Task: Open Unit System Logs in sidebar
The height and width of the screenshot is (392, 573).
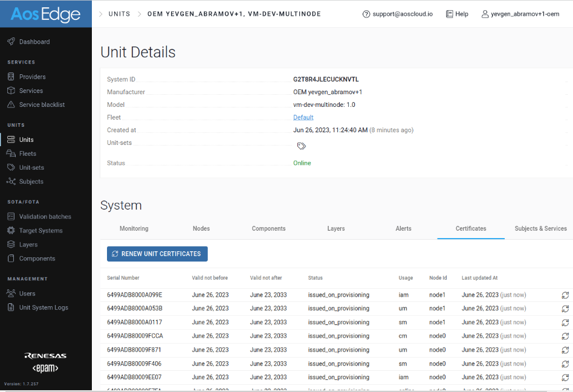Action: tap(44, 307)
